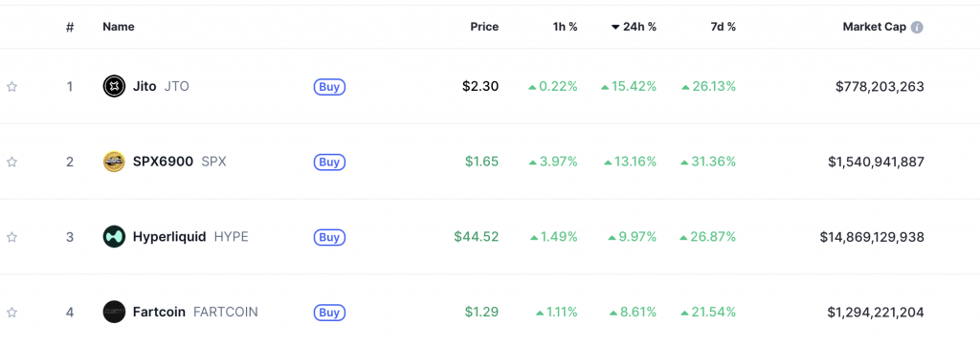Viewport: 980px width, 347px height.
Task: Click the Buy button for Fartcoin
Action: [x=329, y=312]
